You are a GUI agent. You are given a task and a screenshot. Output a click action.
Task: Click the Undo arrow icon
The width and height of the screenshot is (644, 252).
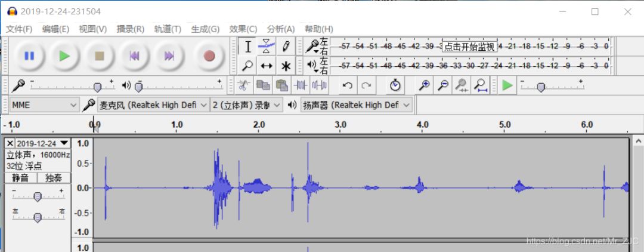[x=348, y=85]
